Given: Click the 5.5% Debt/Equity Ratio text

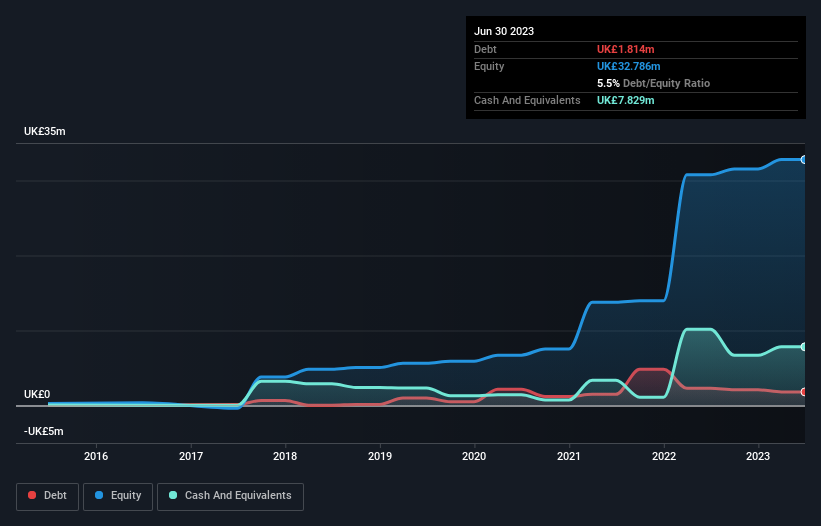Looking at the screenshot, I should [653, 83].
